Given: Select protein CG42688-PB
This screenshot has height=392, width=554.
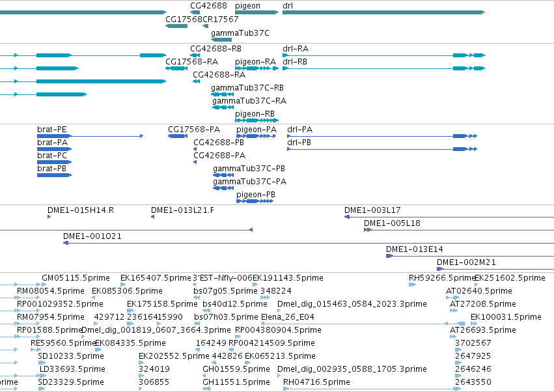Looking at the screenshot, I should (218, 143).
